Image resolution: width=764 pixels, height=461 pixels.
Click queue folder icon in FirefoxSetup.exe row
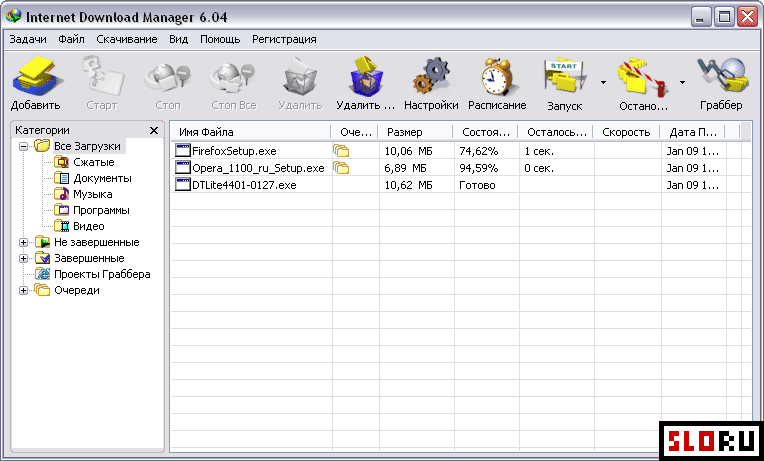click(x=341, y=151)
